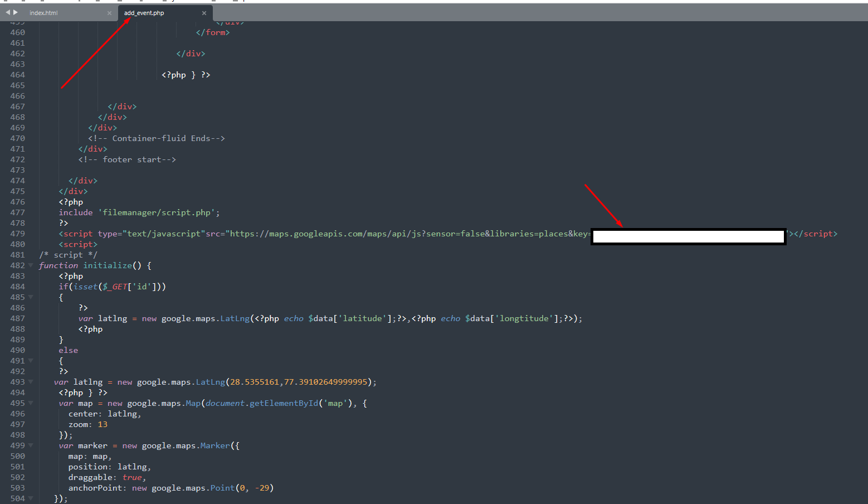This screenshot has height=504, width=868.
Task: Switch to the index.html tab
Action: (43, 13)
